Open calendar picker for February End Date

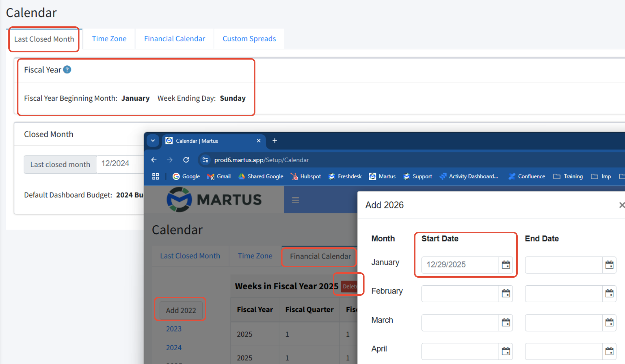[x=609, y=293]
